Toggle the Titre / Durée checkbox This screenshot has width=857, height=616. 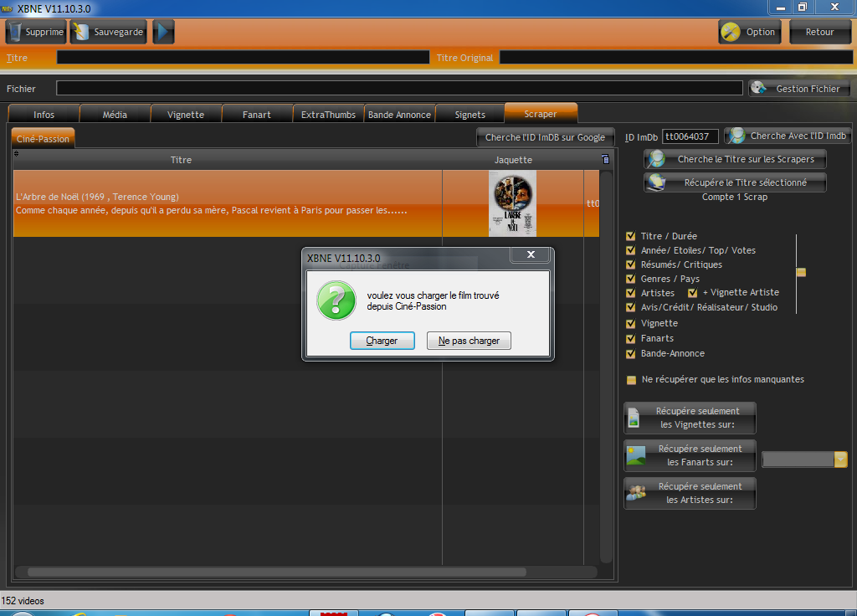pyautogui.click(x=631, y=236)
